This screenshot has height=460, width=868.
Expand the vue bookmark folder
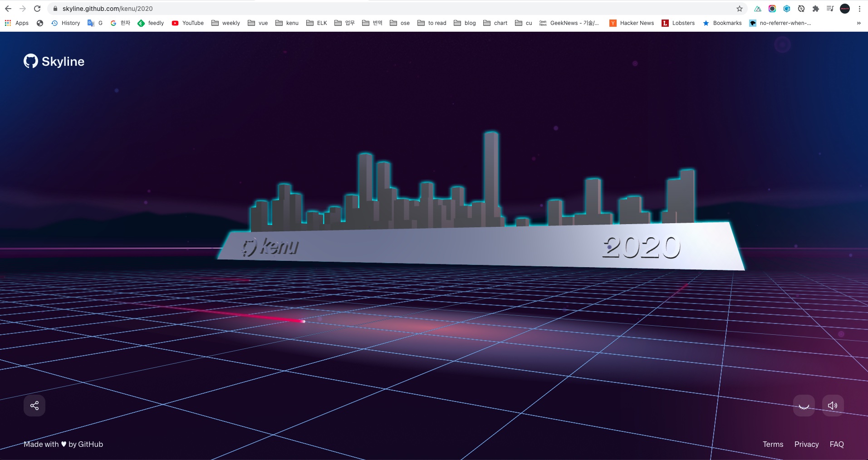(x=258, y=23)
